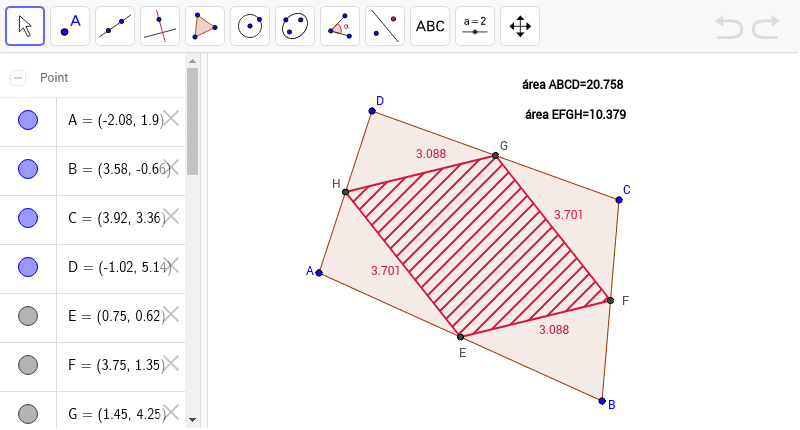Select the D = (-1.02, 5.14) entry
Image resolution: width=800 pixels, height=430 pixels.
tap(119, 267)
